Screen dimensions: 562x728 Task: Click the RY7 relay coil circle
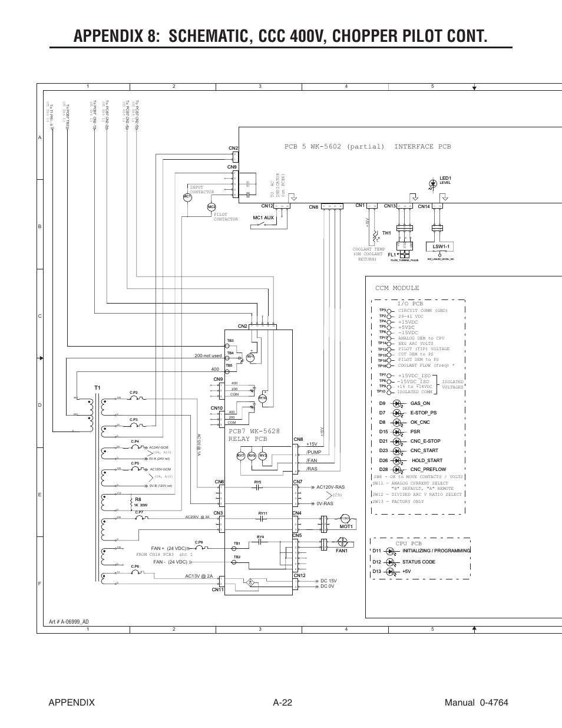pyautogui.click(x=240, y=456)
